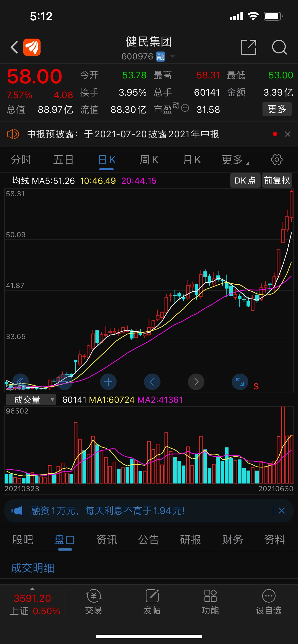
Task: Tap the volume MA1:60724 label
Action: coord(112,399)
